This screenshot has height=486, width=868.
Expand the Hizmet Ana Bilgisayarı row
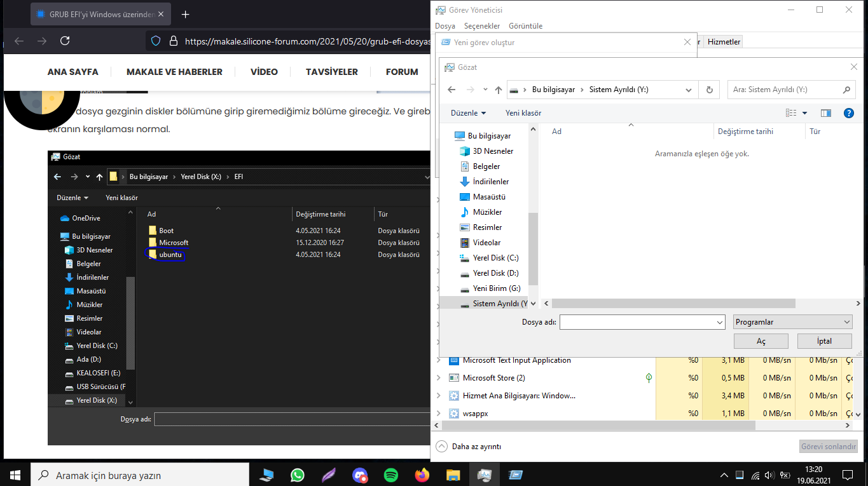coord(438,396)
